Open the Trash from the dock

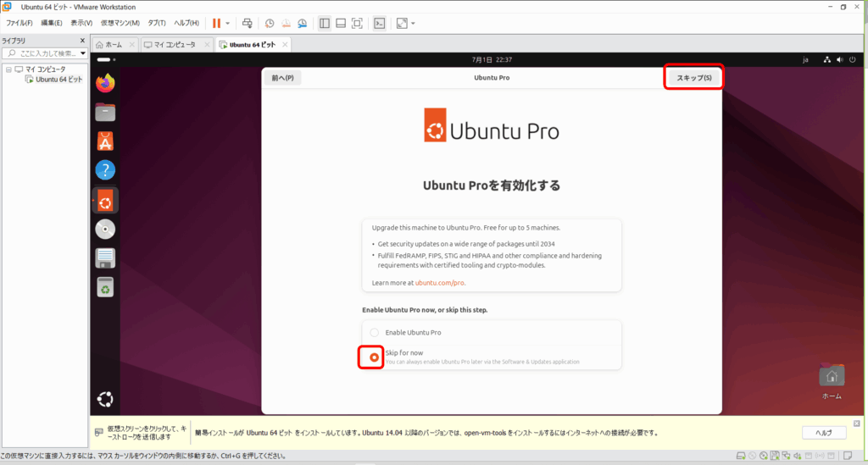[x=105, y=287]
